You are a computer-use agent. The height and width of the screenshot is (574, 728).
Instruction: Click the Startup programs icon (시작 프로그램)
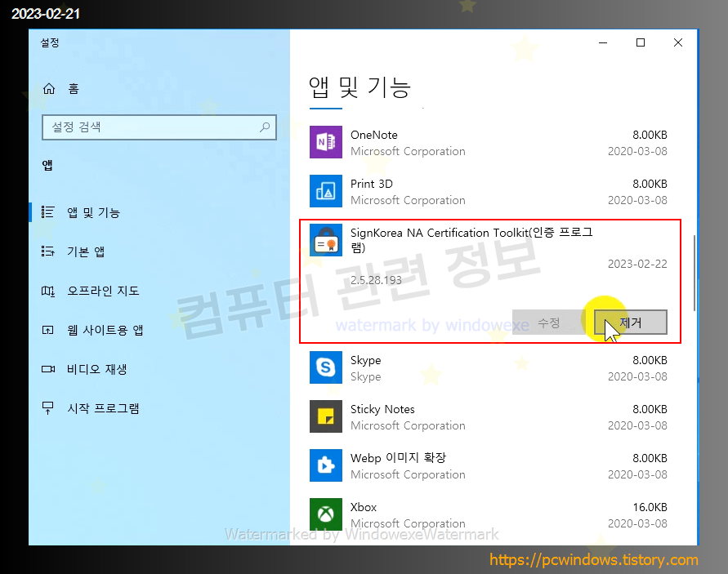pyautogui.click(x=48, y=408)
